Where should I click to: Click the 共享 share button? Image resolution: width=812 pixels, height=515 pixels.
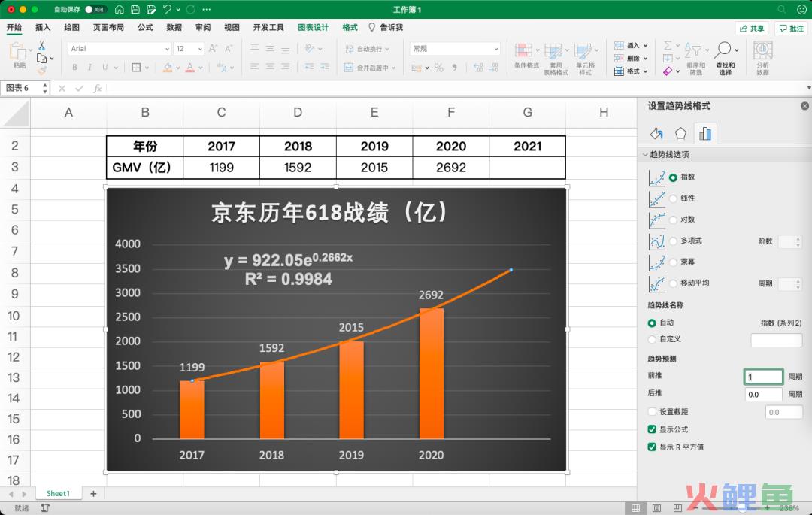coord(751,29)
